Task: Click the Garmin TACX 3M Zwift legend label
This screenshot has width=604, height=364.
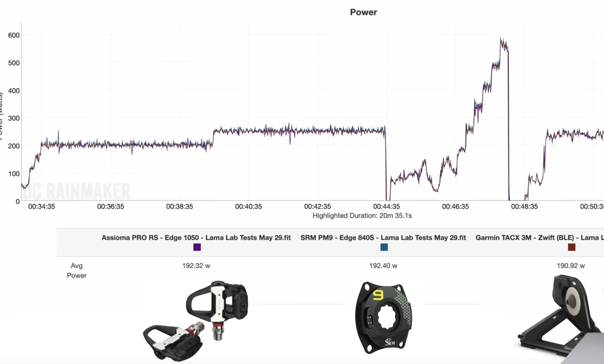Action: 539,238
